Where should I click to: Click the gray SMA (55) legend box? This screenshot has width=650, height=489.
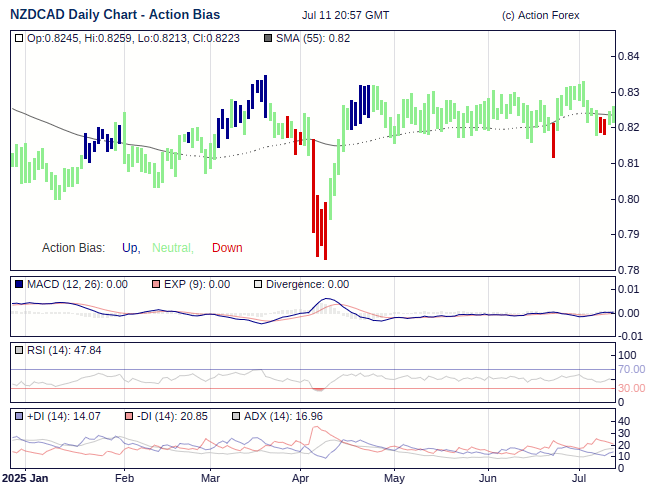[267, 38]
